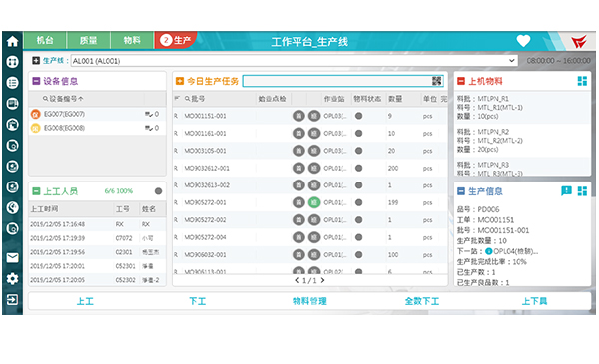Toggle material status dot in MO905272-002 row
Screen dimensions: 599x364
(x=358, y=220)
